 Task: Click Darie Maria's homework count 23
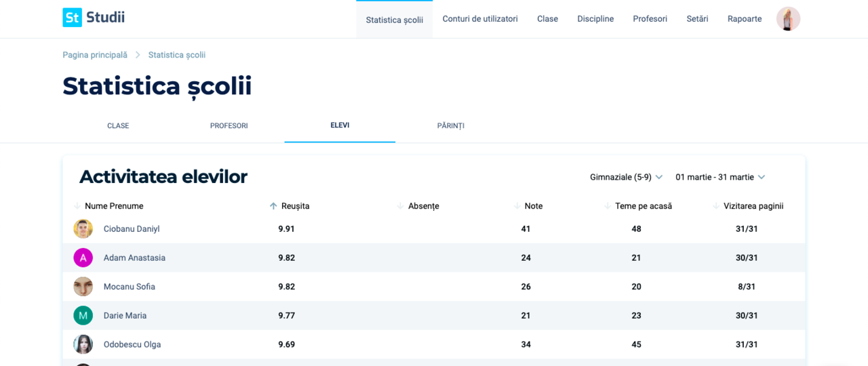pyautogui.click(x=636, y=316)
